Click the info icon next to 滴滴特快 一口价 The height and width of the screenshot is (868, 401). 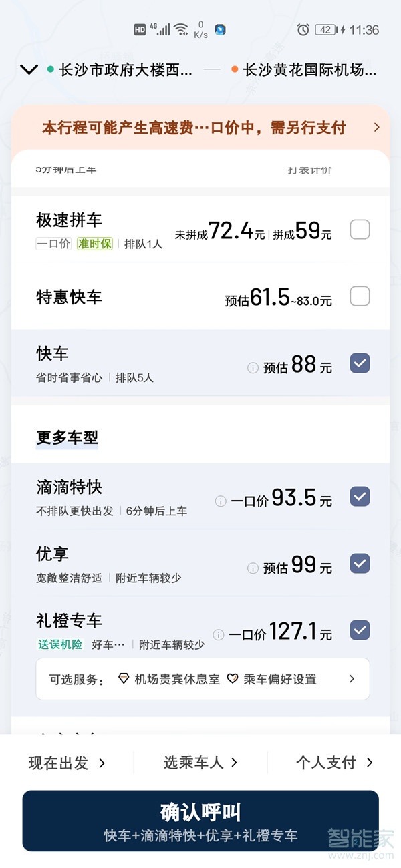coord(219,499)
